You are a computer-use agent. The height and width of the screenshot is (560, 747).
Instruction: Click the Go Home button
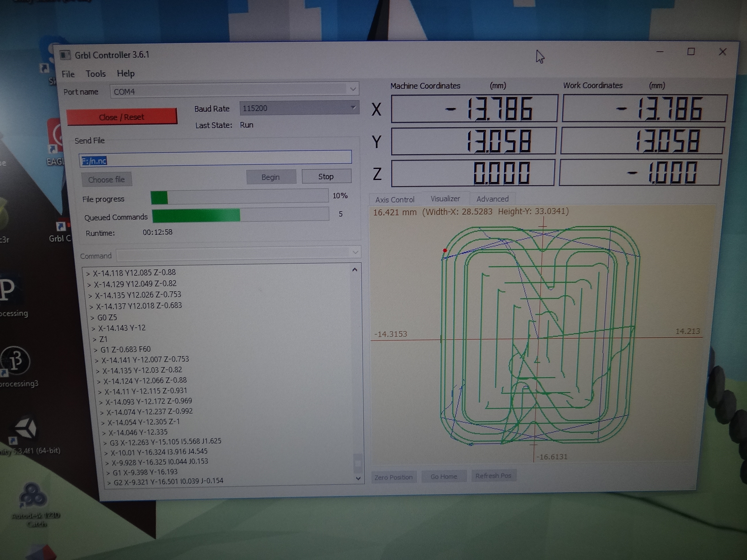[x=444, y=476]
